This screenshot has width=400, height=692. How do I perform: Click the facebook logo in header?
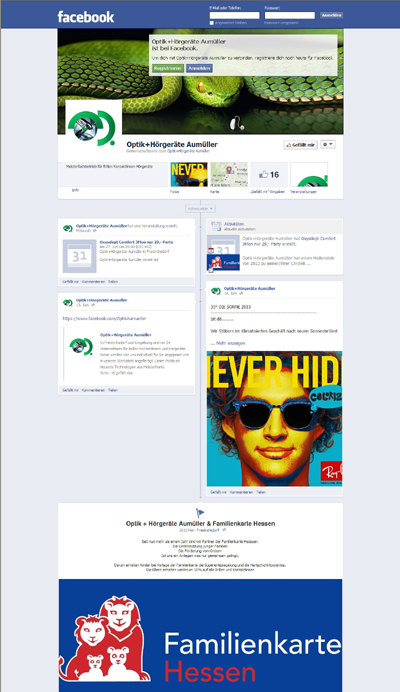point(86,17)
